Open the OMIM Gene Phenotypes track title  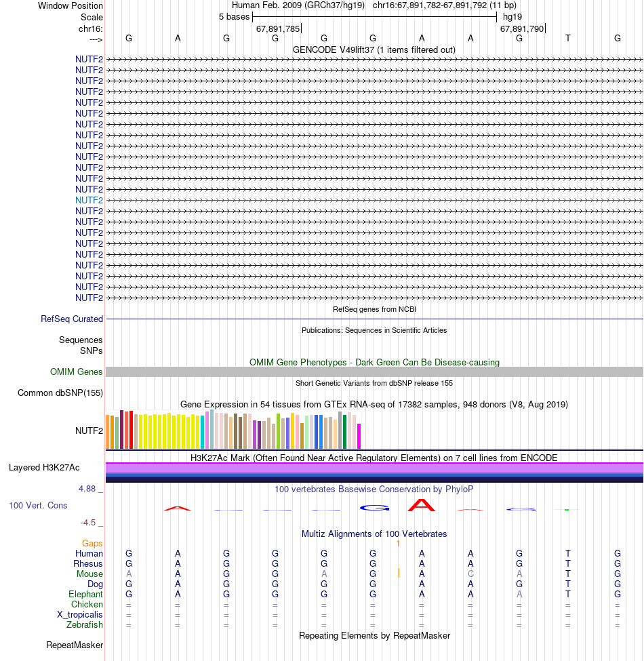[374, 362]
